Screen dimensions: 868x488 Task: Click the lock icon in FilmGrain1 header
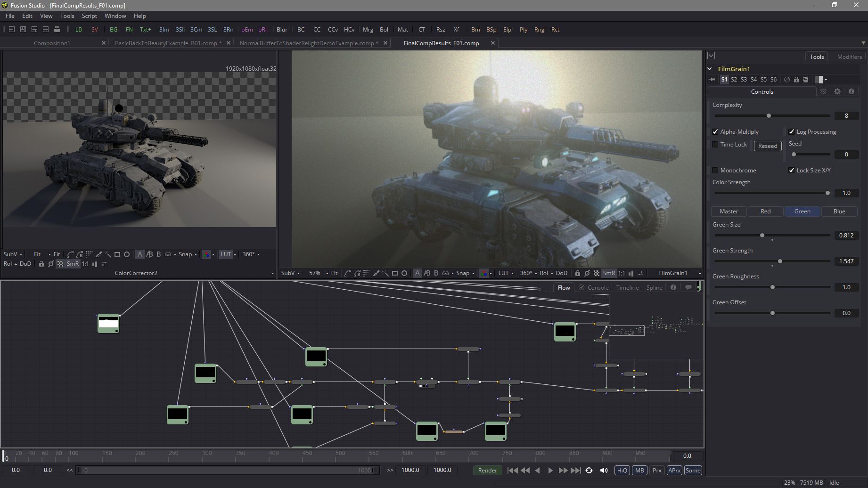point(796,80)
